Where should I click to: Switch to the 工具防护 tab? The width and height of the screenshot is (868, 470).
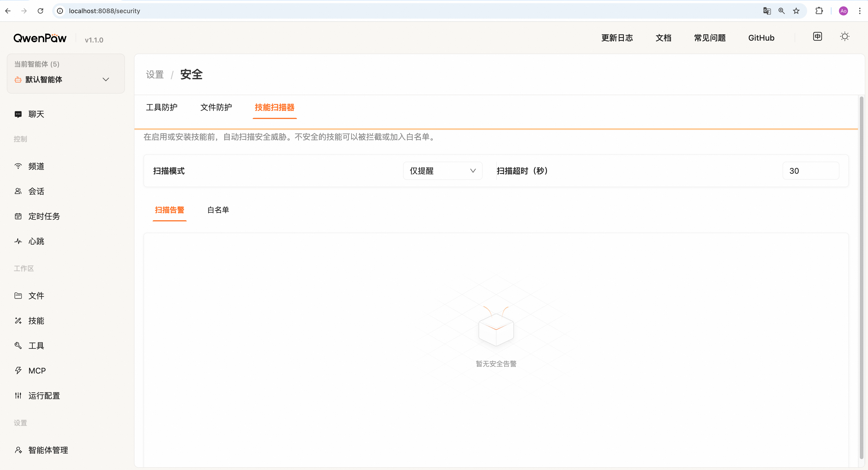click(x=162, y=107)
